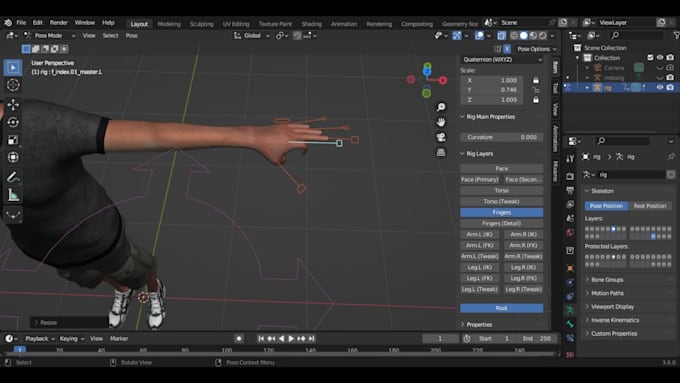Click the Torso rig layer button
Image resolution: width=680 pixels, height=383 pixels.
pyautogui.click(x=501, y=190)
